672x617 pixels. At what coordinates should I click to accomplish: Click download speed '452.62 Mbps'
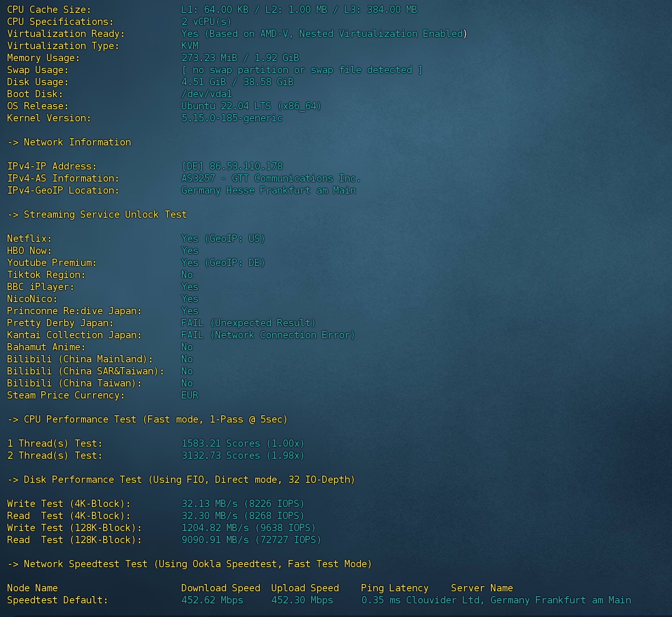[212, 600]
